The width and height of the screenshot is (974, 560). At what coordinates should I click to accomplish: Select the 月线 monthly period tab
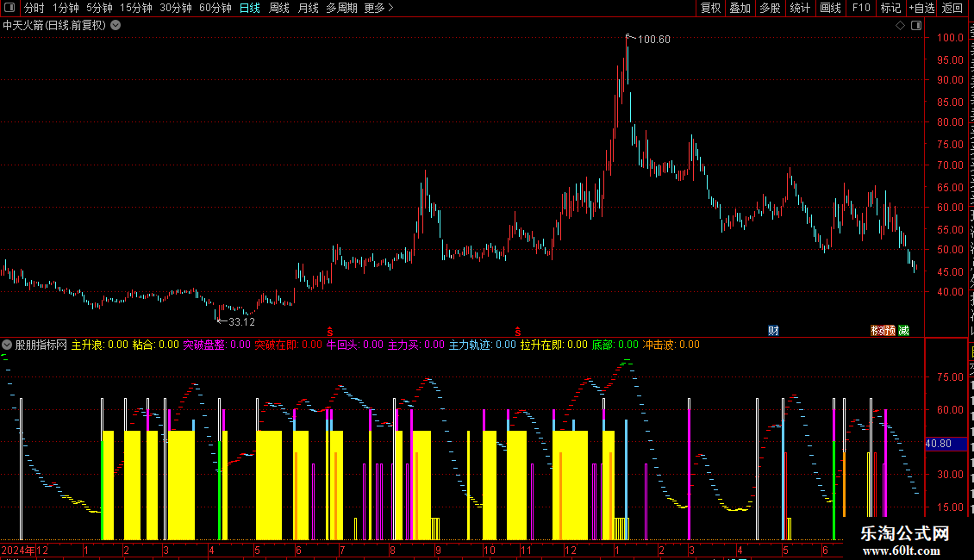[308, 8]
